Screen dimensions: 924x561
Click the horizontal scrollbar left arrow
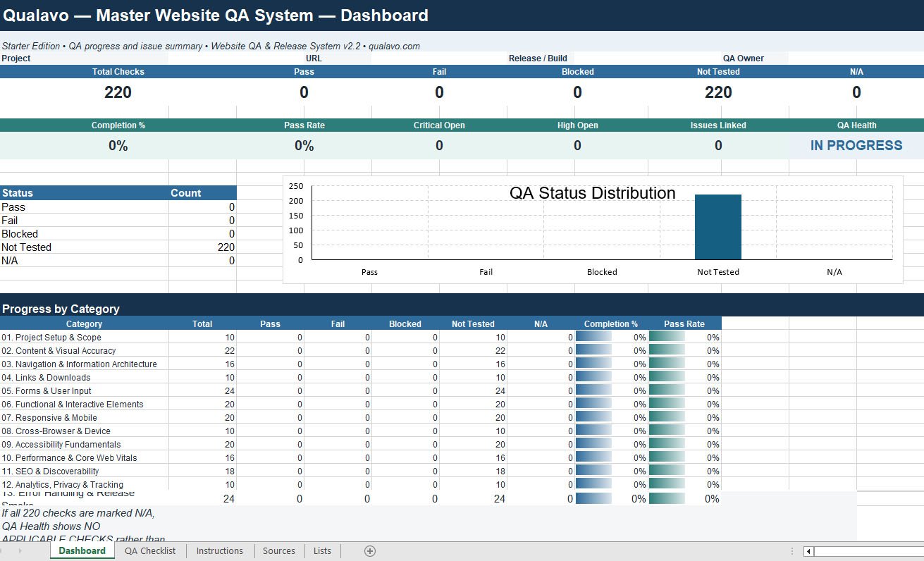pyautogui.click(x=808, y=551)
